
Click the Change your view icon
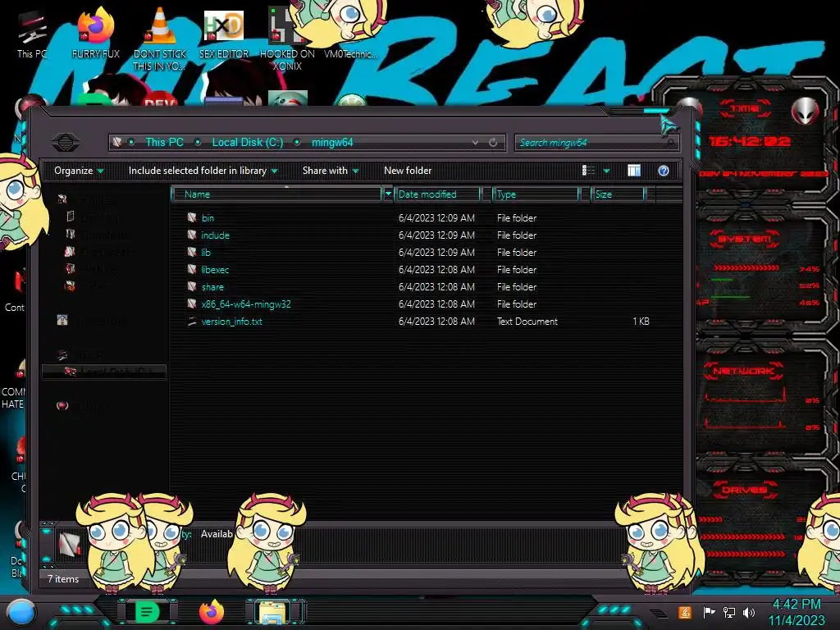588,171
